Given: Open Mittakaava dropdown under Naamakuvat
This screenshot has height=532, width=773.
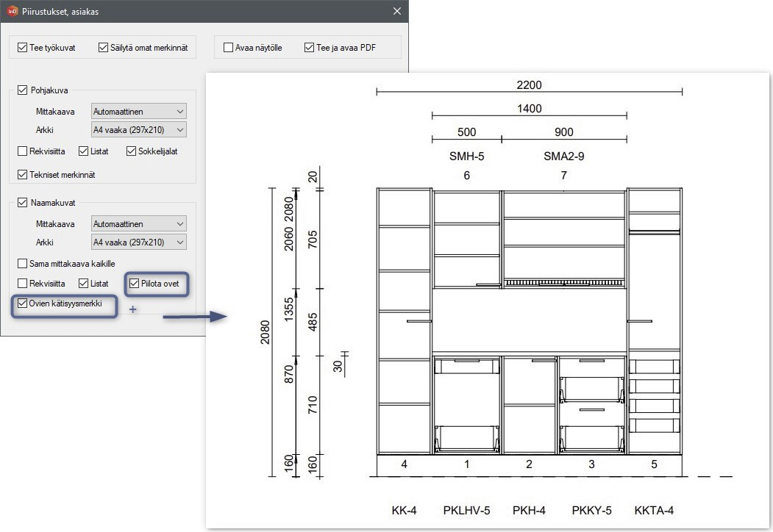Looking at the screenshot, I should (138, 224).
